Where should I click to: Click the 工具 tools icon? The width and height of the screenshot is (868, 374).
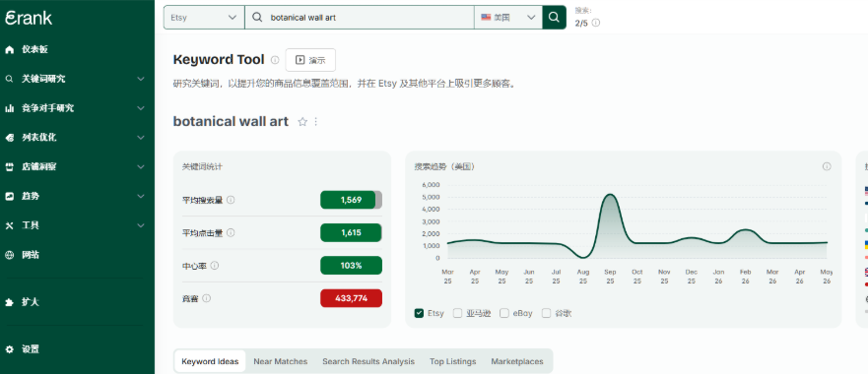[9, 225]
